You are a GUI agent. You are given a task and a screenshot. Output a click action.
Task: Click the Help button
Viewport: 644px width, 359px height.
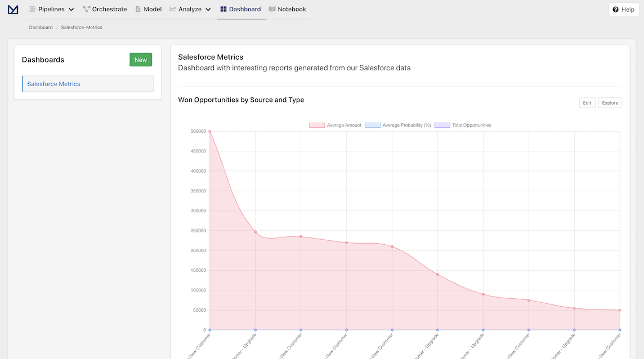(x=624, y=10)
